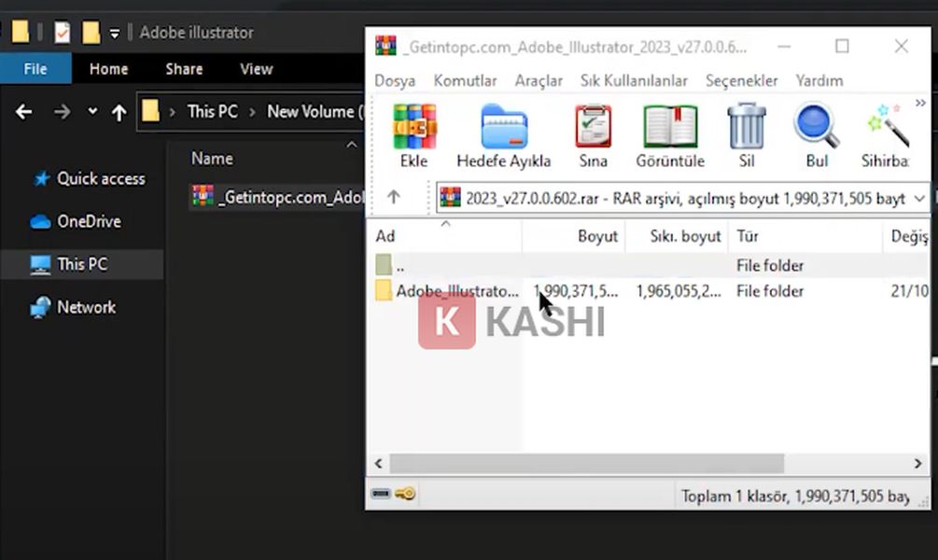Open the blue File tab in Explorer
Screen dimensions: 938x560
pos(35,69)
